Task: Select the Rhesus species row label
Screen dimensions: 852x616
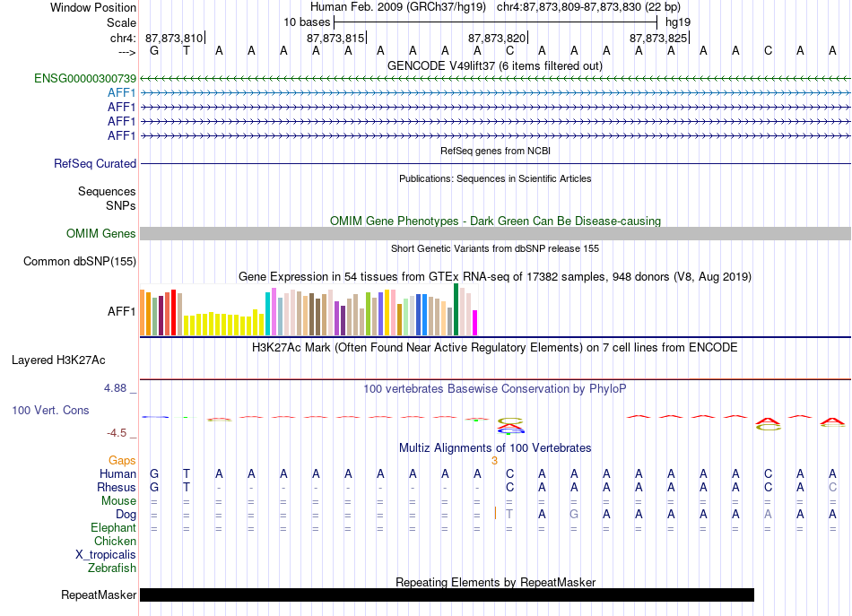Action: [117, 487]
